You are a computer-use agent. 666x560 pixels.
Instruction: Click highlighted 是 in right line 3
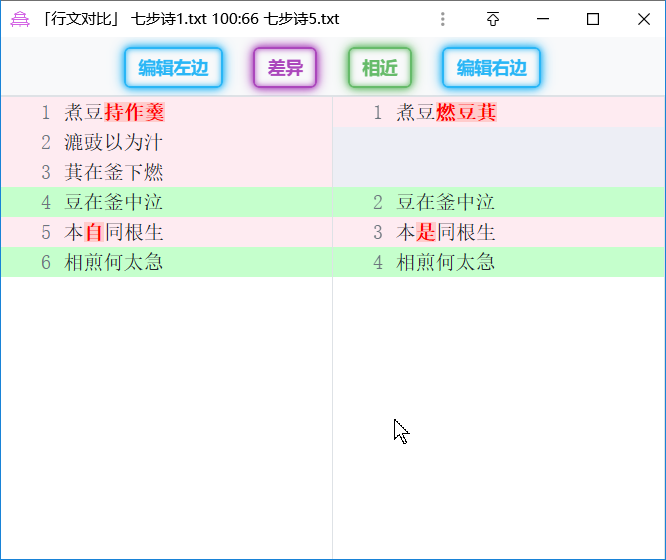[426, 232]
